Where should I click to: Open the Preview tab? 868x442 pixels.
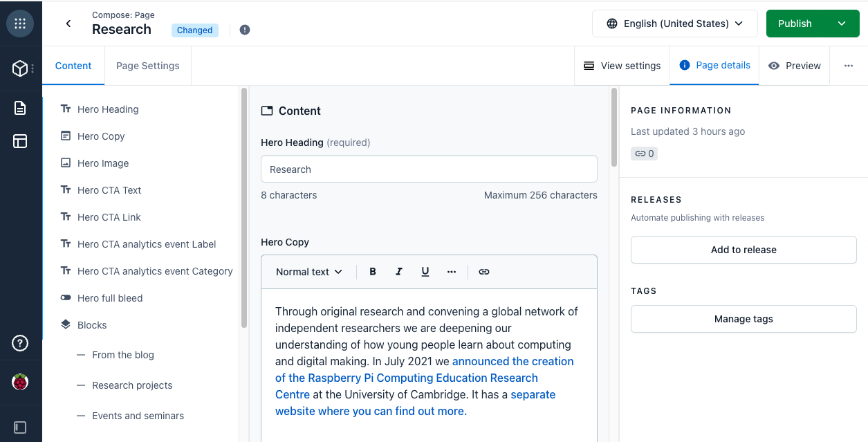794,66
